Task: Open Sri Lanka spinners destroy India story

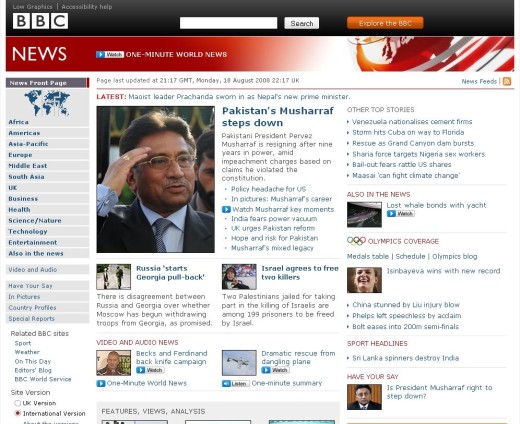Action: coord(406,358)
